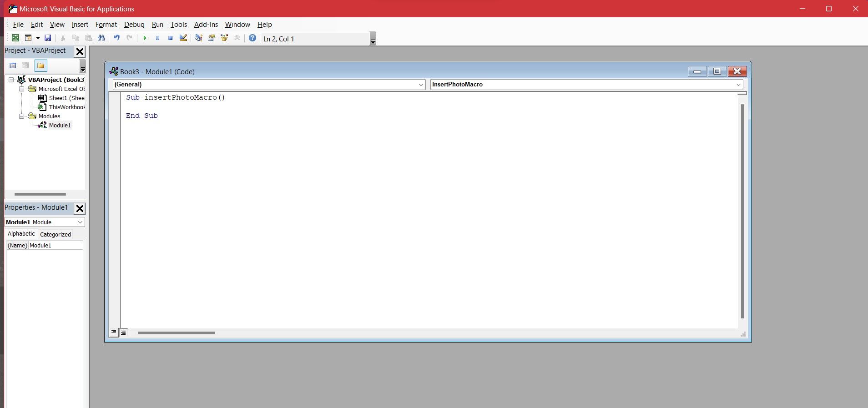Open the Format menu

point(106,25)
